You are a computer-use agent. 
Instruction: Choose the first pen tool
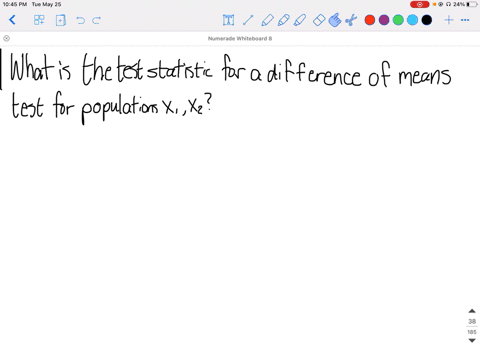click(x=267, y=20)
